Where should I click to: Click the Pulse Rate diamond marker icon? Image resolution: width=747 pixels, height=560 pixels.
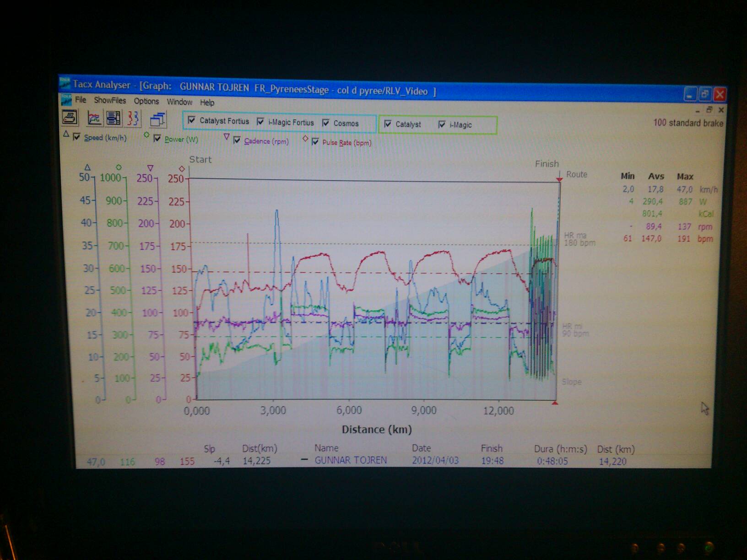(305, 139)
